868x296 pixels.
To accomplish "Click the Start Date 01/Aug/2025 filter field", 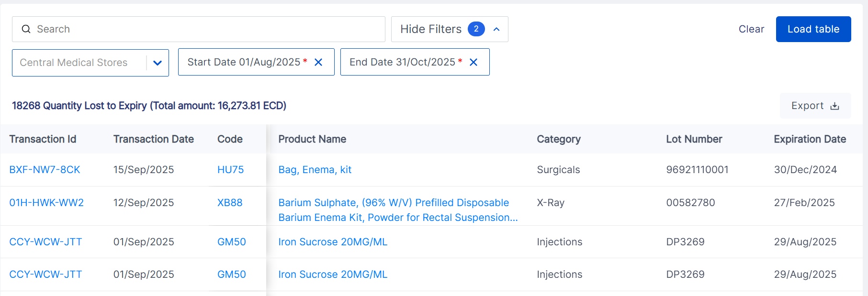I will [244, 62].
